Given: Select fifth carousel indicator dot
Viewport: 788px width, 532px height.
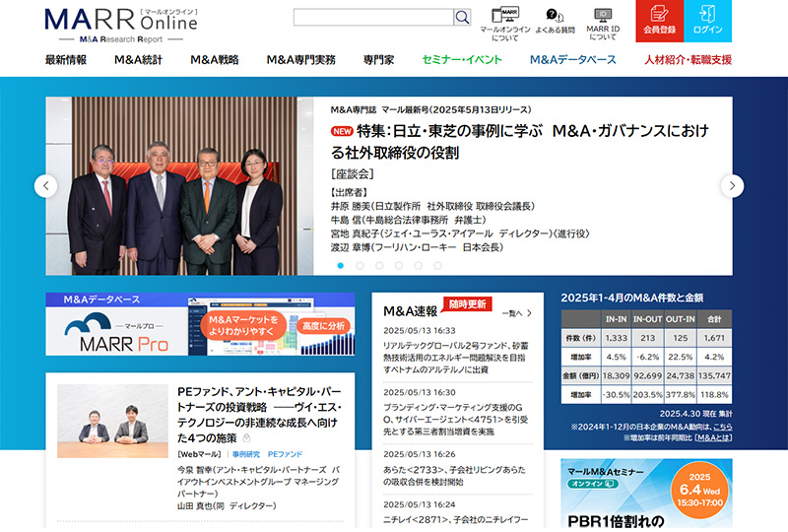Looking at the screenshot, I should (x=418, y=265).
